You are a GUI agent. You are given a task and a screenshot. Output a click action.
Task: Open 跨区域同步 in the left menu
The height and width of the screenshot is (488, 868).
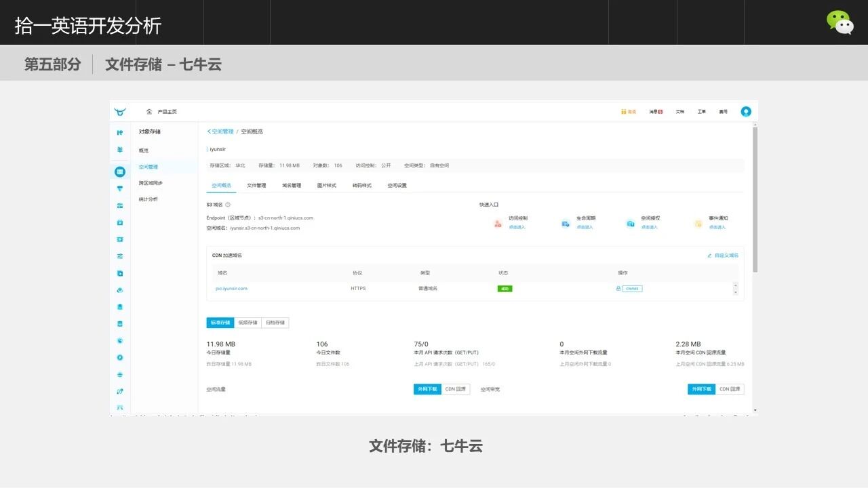(151, 183)
